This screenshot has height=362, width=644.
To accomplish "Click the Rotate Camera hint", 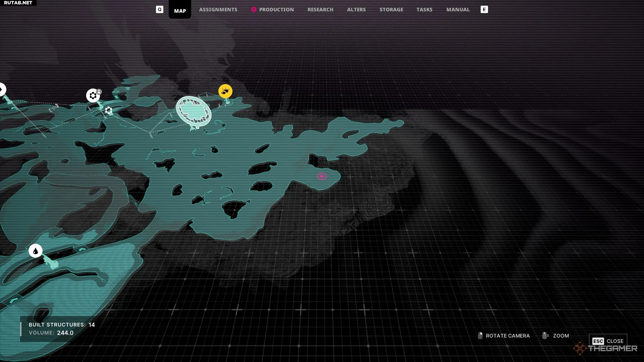I will click(x=504, y=336).
